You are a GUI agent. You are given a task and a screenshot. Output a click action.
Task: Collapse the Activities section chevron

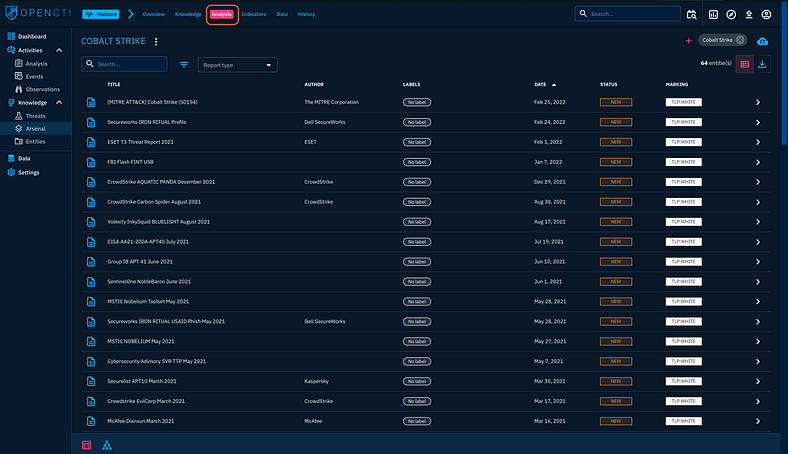coord(59,50)
